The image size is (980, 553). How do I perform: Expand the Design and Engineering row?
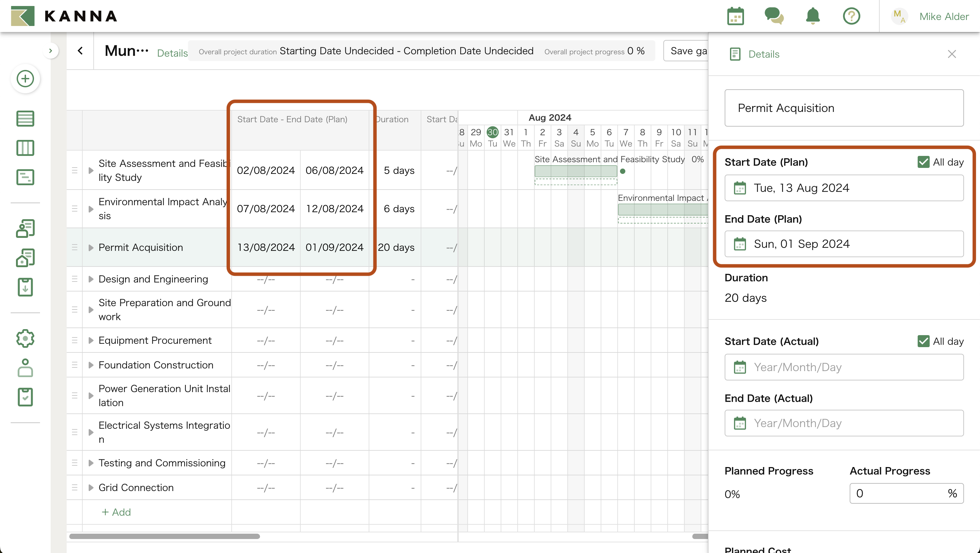pos(91,279)
